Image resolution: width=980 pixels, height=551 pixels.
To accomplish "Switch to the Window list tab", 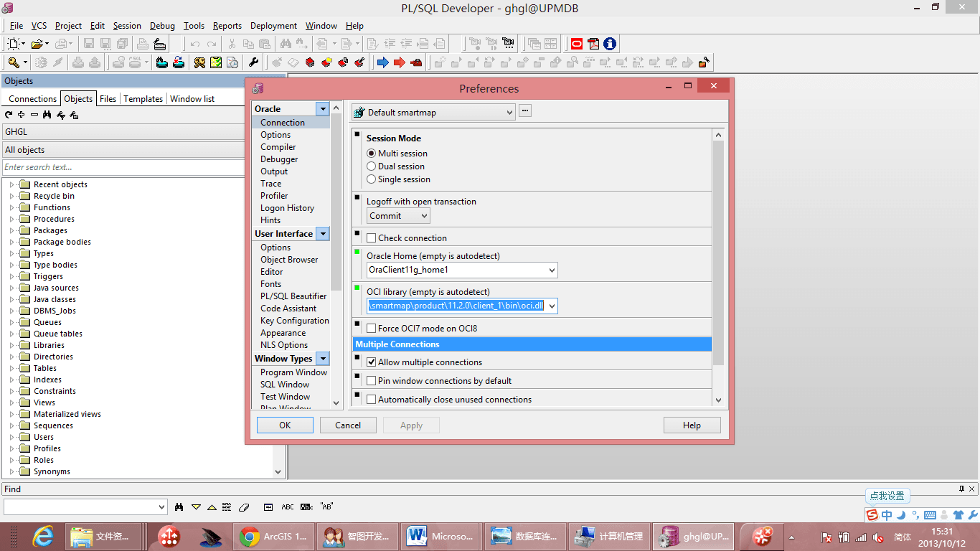I will [192, 99].
